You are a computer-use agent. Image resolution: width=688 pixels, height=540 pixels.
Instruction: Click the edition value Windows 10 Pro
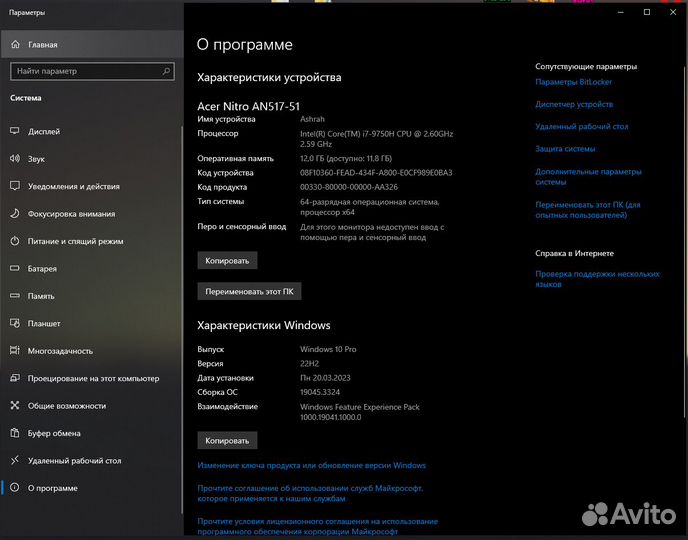coord(328,349)
